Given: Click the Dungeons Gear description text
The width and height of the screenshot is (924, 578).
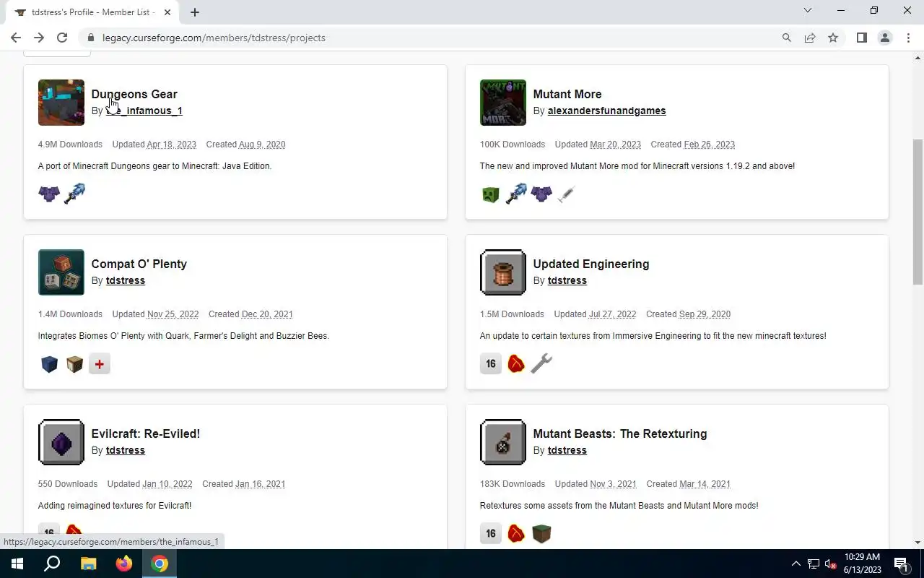Looking at the screenshot, I should click(x=154, y=166).
